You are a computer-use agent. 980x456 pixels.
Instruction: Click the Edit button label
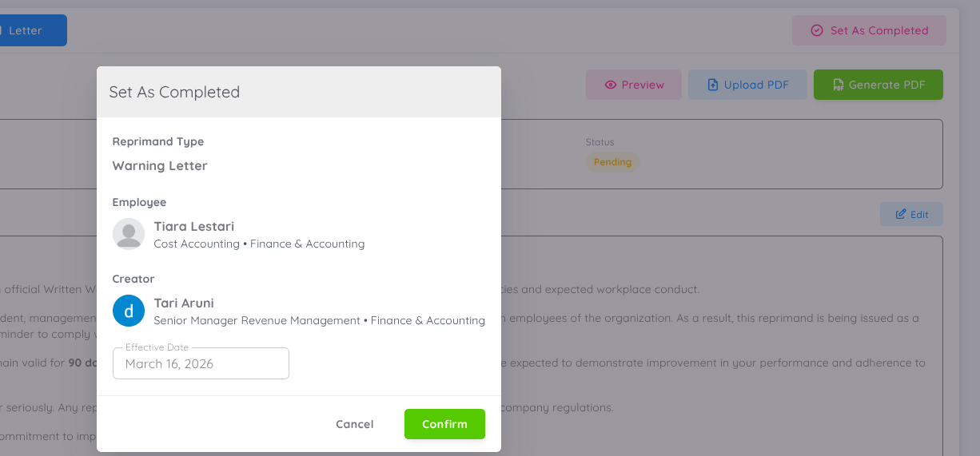pyautogui.click(x=919, y=214)
